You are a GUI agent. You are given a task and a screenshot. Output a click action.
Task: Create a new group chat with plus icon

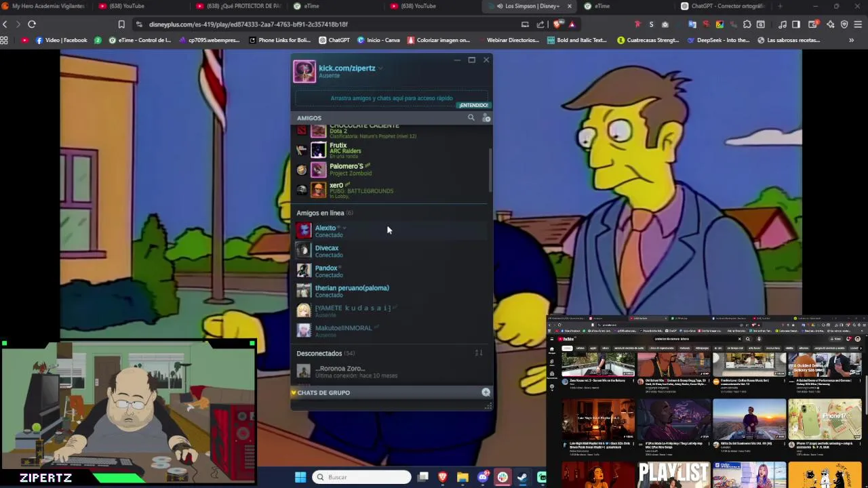click(x=486, y=392)
